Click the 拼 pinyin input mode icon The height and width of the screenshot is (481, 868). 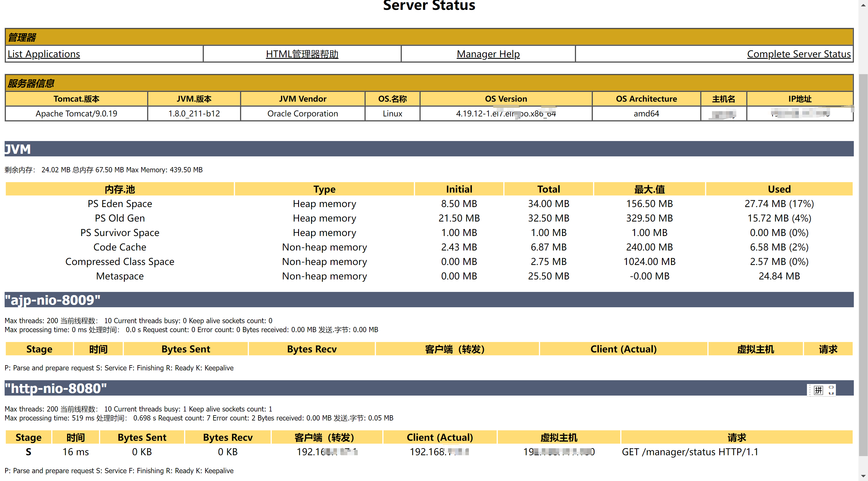coord(818,390)
